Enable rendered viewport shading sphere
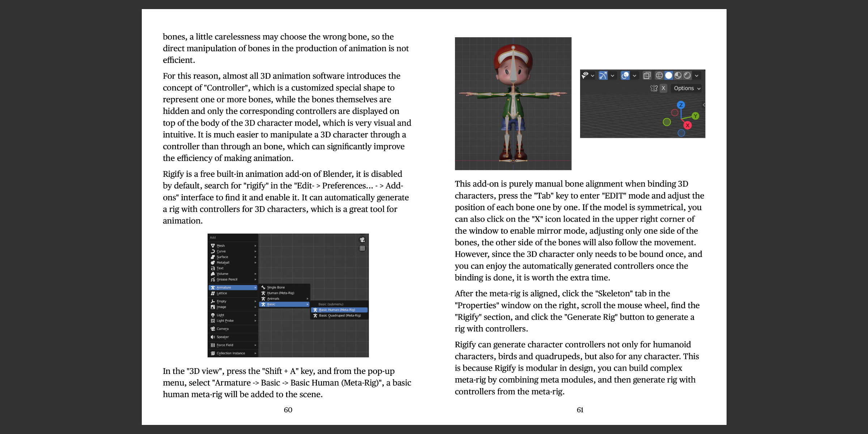Image resolution: width=868 pixels, height=434 pixels. [687, 75]
